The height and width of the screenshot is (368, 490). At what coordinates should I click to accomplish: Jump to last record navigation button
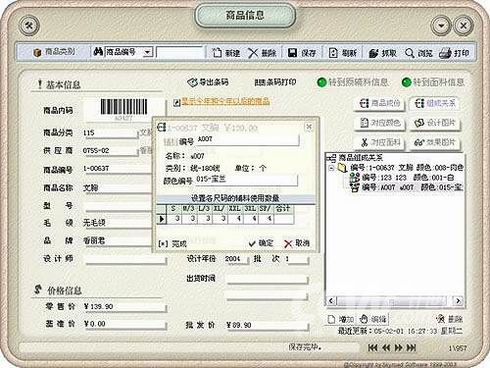tap(411, 348)
